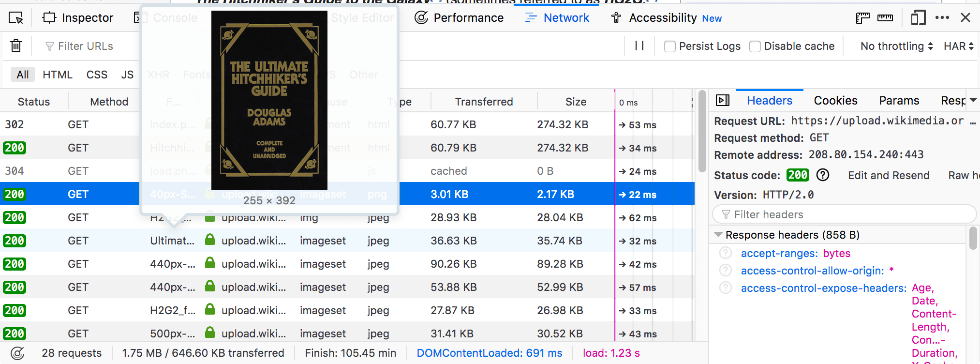Close the developer tools
Screen dimensions: 980x364
[965, 18]
